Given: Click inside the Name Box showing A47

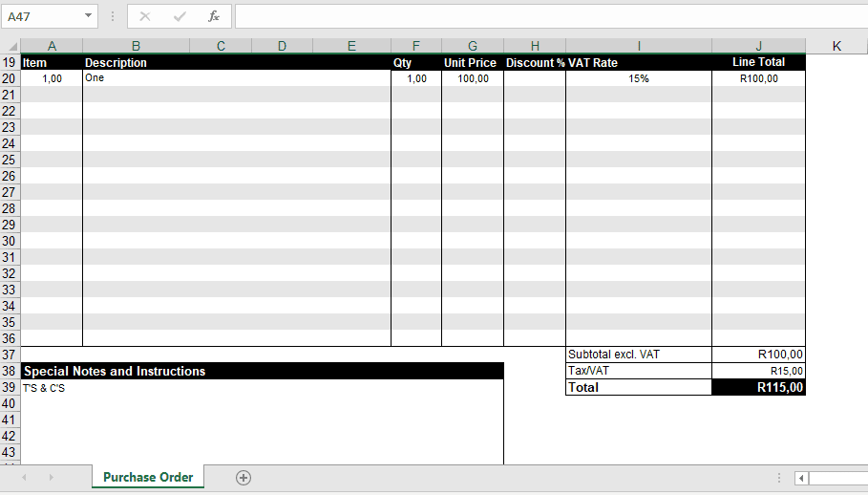Looking at the screenshot, I should [x=41, y=16].
